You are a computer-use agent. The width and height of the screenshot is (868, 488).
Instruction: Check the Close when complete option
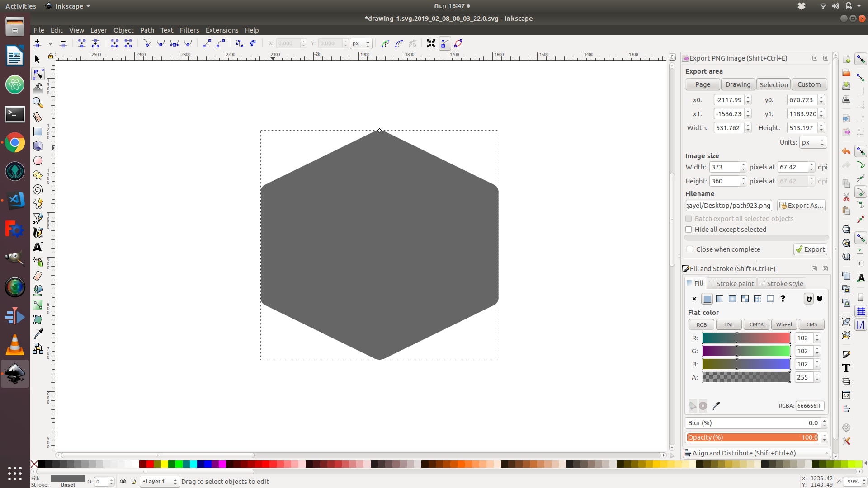(x=690, y=249)
